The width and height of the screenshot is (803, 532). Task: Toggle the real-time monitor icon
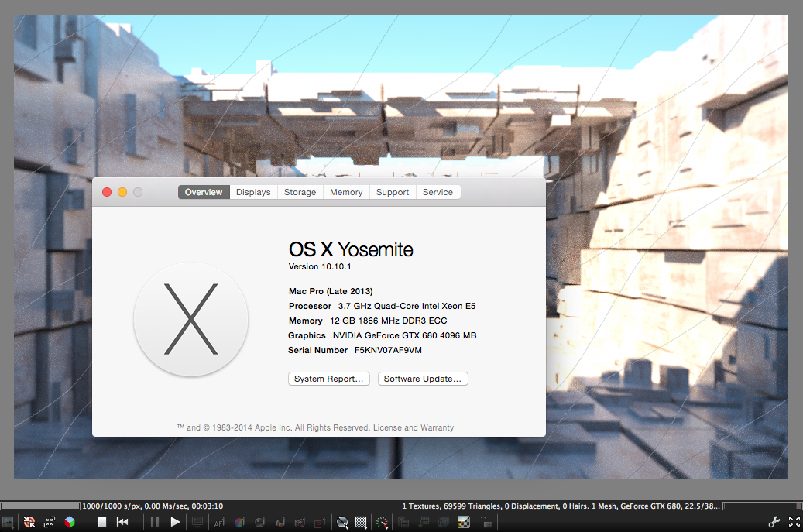point(197,522)
